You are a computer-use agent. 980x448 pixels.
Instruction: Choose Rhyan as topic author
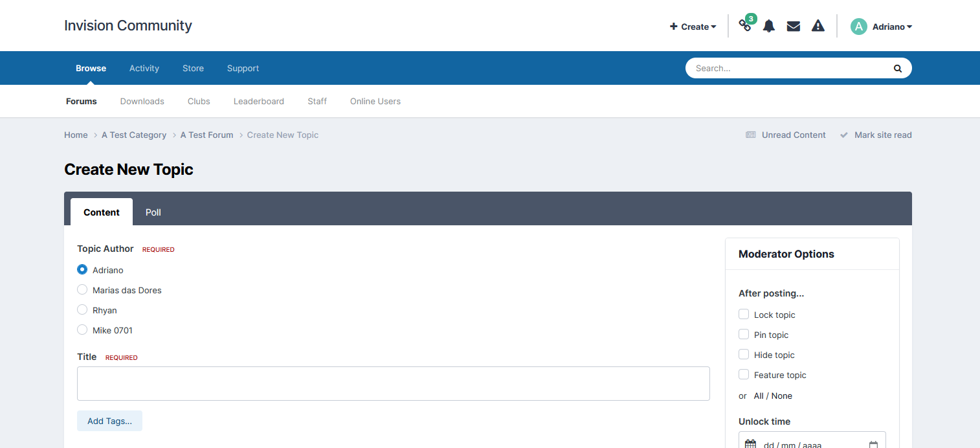pos(82,310)
